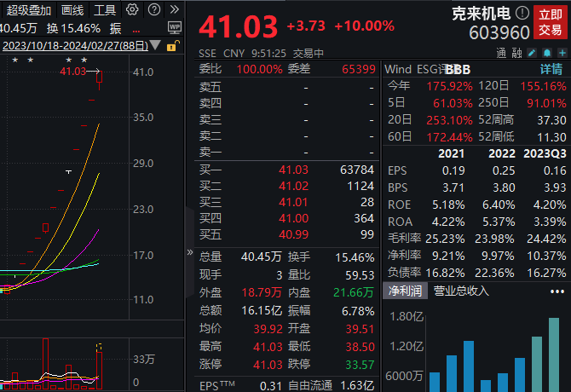Click the 跌停 price 33.57
This screenshot has height=392, width=571.
(360, 365)
